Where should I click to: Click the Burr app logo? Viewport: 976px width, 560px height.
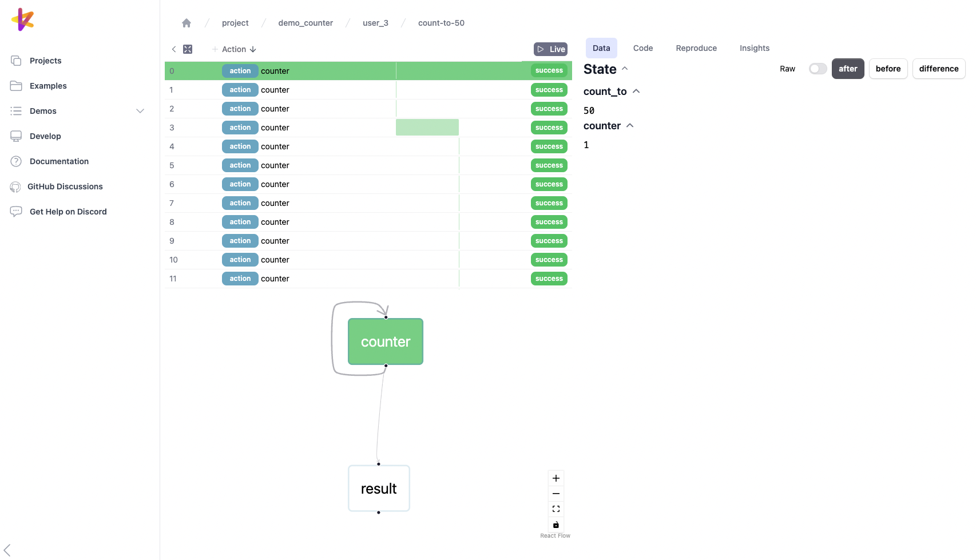pos(23,19)
